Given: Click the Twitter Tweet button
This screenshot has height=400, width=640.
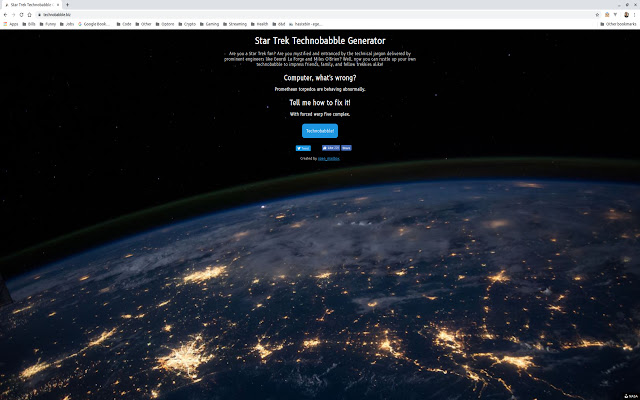Looking at the screenshot, I should pos(303,148).
